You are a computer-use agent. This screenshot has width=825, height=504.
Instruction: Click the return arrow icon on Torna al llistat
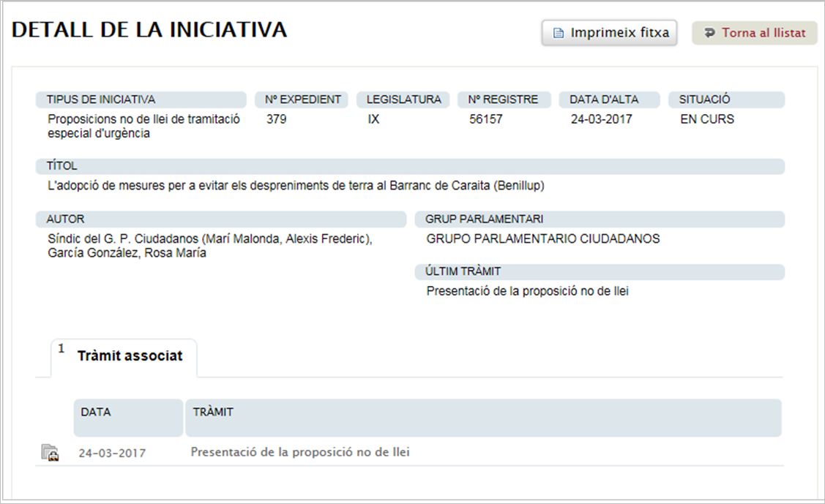(709, 33)
